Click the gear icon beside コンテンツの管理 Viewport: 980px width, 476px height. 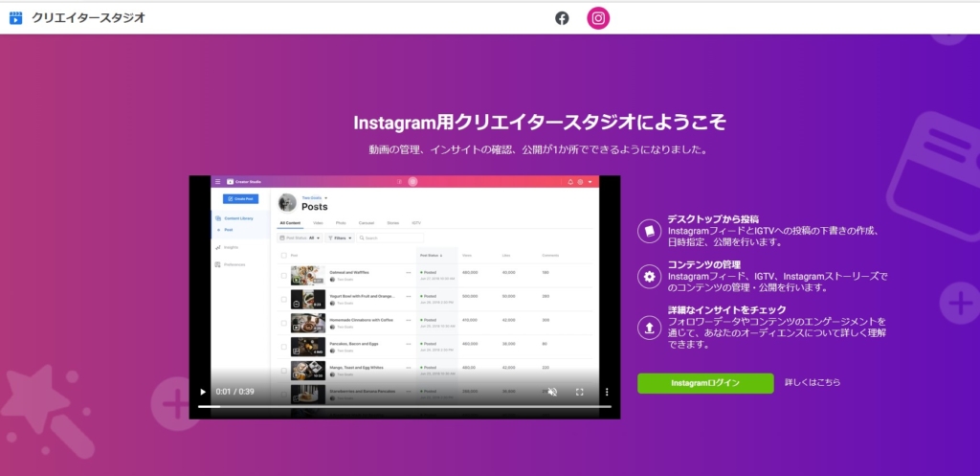(649, 277)
